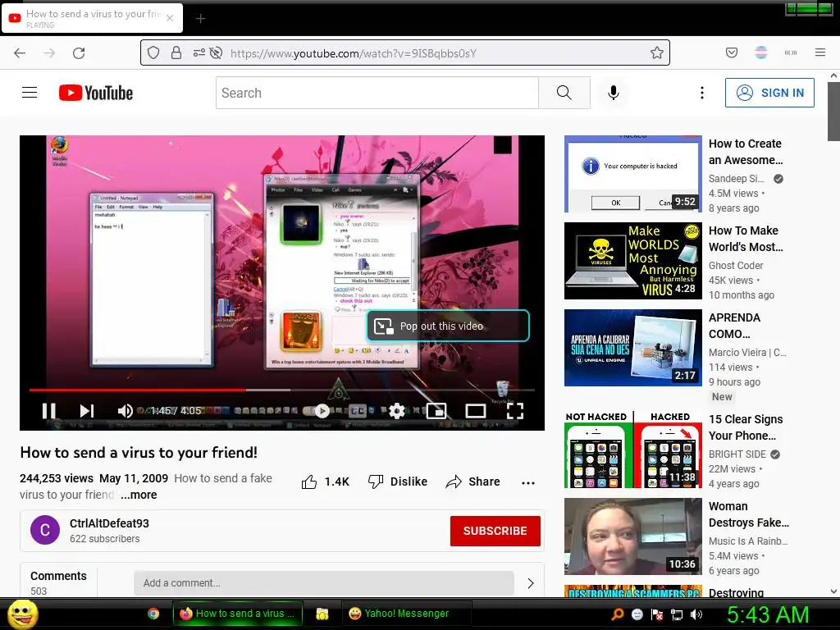Click the autoplay blocked icon in address bar
Image resolution: width=840 pixels, height=630 pixels.
pyautogui.click(x=216, y=52)
